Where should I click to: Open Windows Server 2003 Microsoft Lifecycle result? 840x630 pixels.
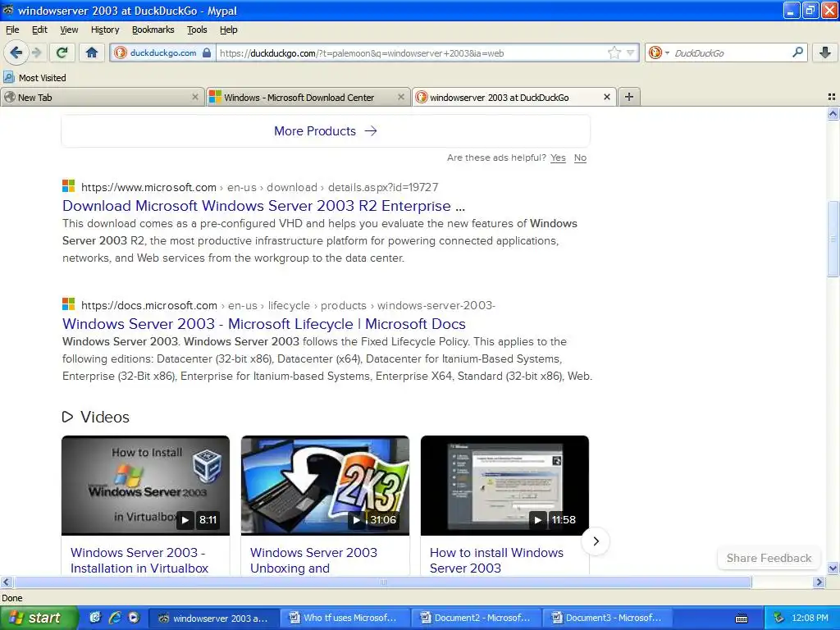point(263,324)
